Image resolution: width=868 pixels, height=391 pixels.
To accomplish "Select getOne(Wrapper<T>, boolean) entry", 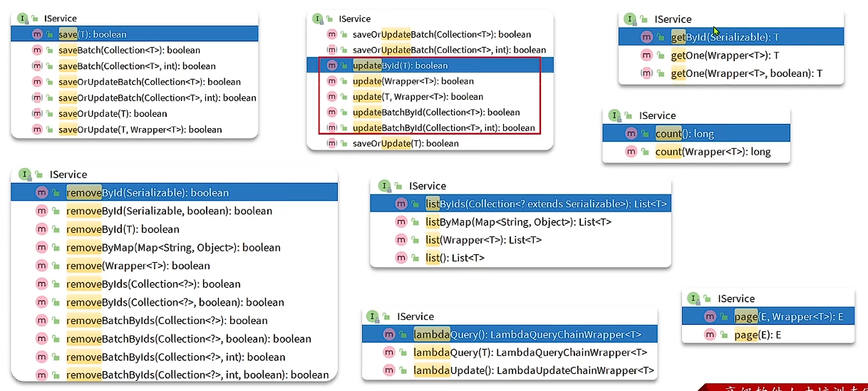I will 746,73.
